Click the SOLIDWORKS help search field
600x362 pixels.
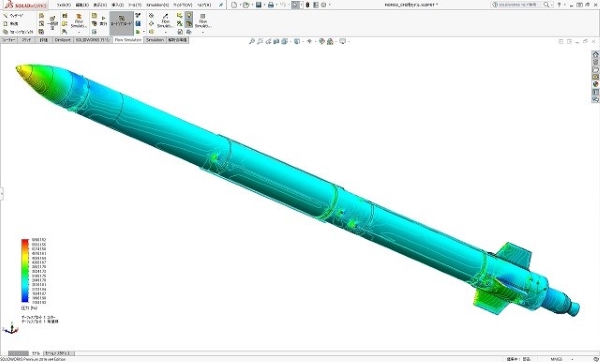coord(517,5)
